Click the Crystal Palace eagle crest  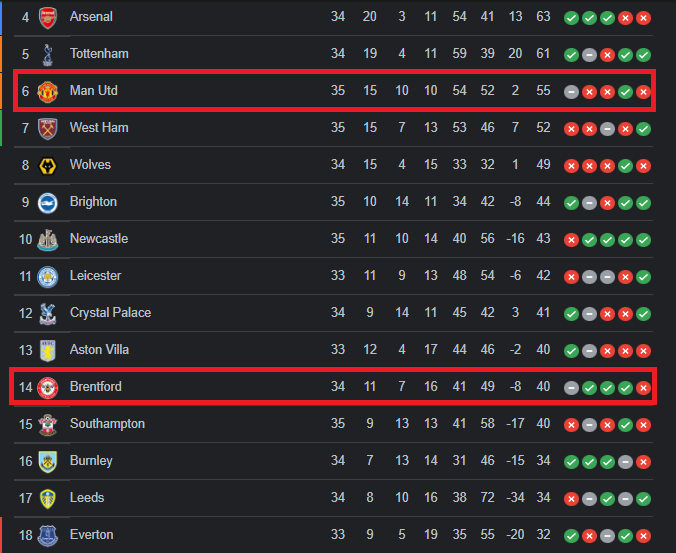pyautogui.click(x=47, y=314)
